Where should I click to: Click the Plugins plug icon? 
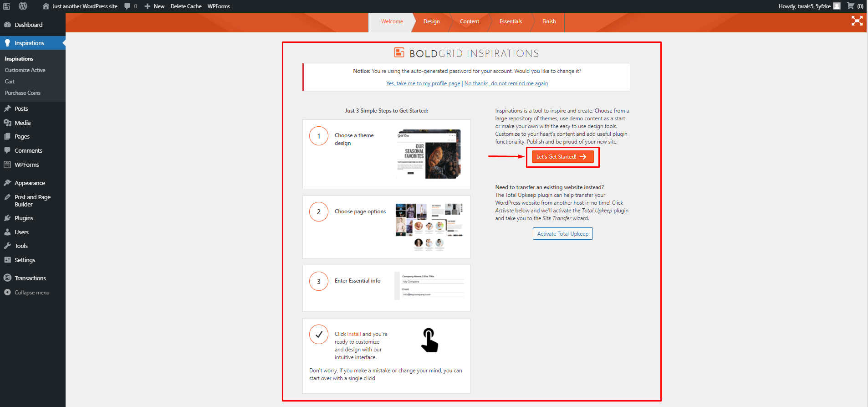pos(7,218)
